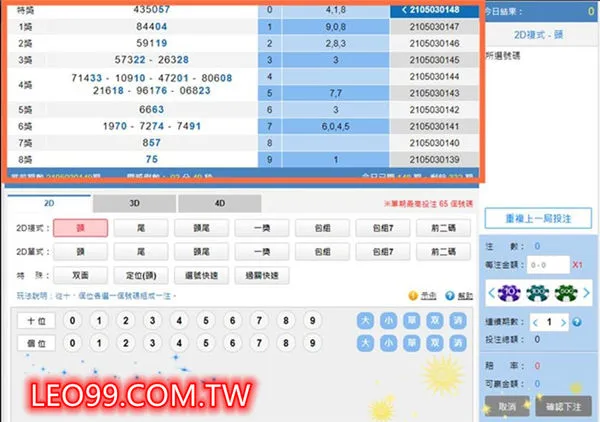Open draw period 2105030141
Viewport: 600px width, 422px height.
434,126
